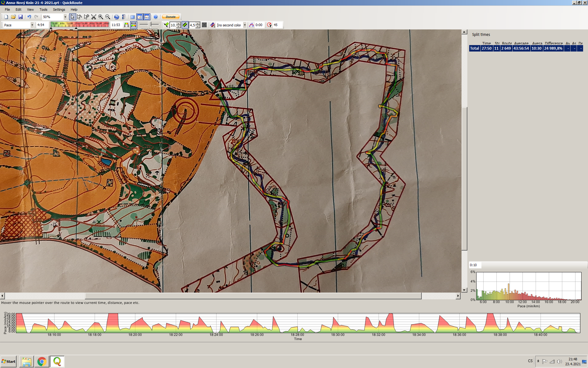588x368 pixels.
Task: Select the adjust route tool
Action: pyautogui.click(x=80, y=17)
